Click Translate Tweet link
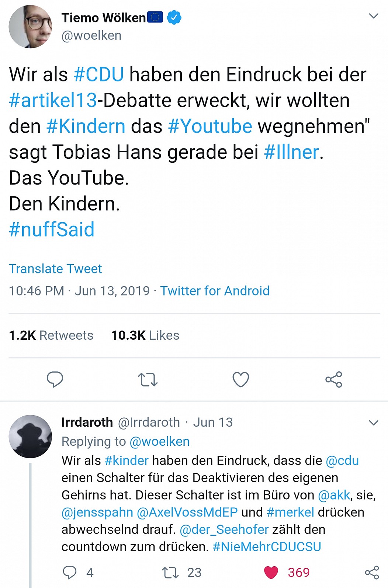This screenshot has width=388, height=588. 55,269
